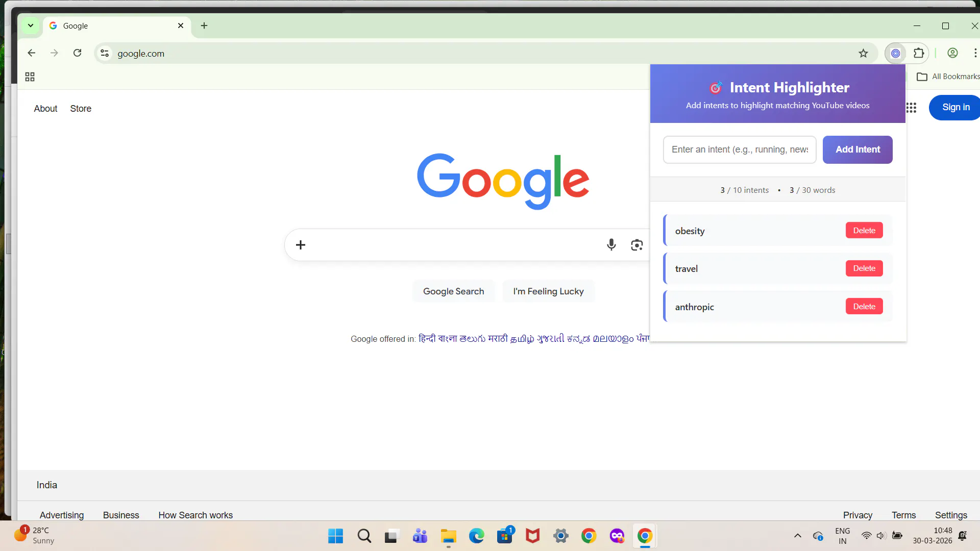The image size is (980, 551).
Task: Open the Business footer link
Action: coord(121,515)
